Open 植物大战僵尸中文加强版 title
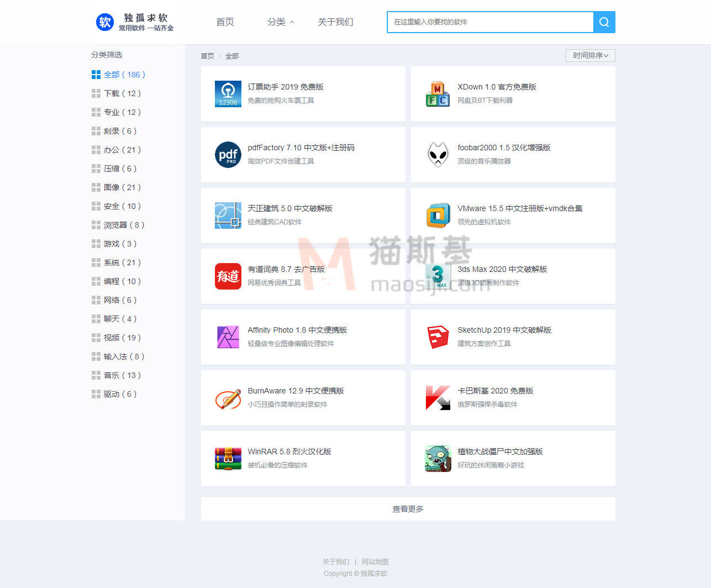Screen dimensions: 711x588 click(500, 452)
